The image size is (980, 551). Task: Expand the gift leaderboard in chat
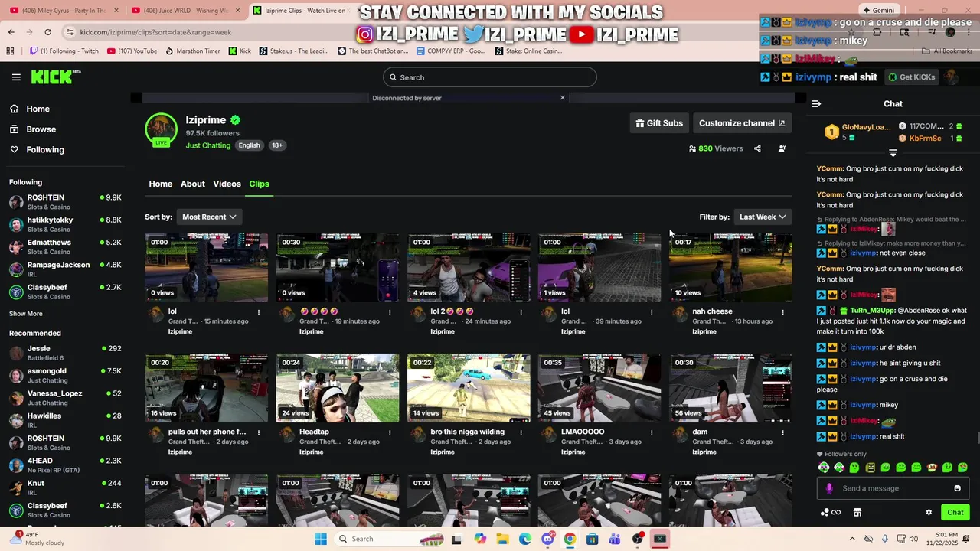coord(893,153)
